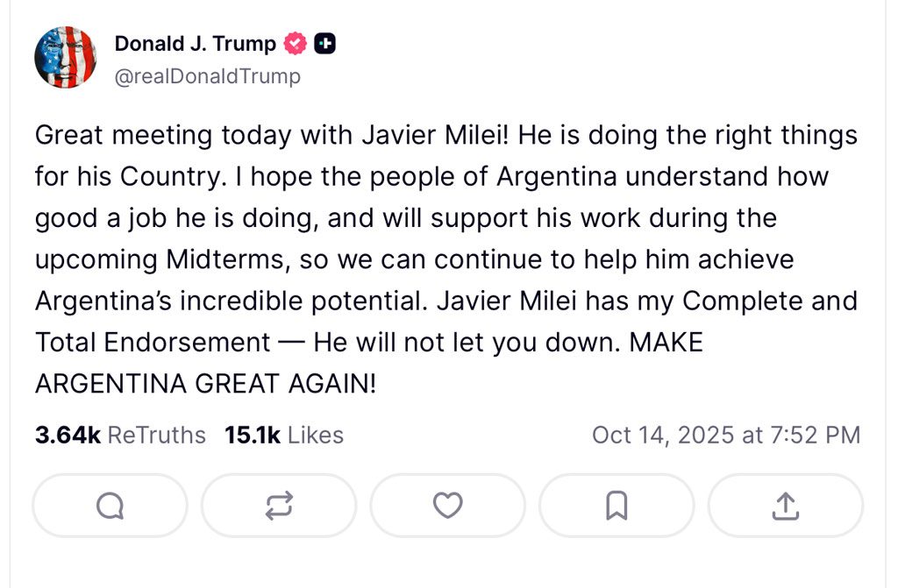Open Donald J. Trump display name

coord(195,43)
